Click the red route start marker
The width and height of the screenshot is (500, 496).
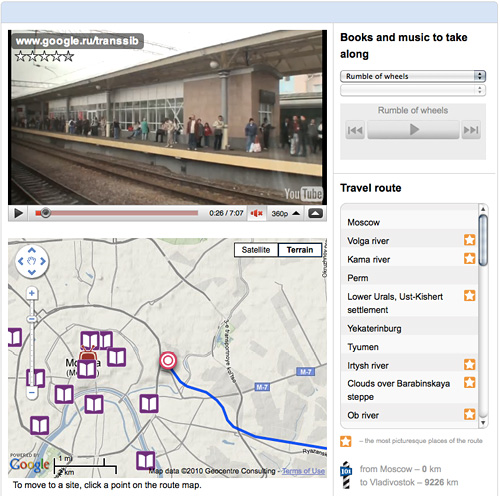click(168, 361)
